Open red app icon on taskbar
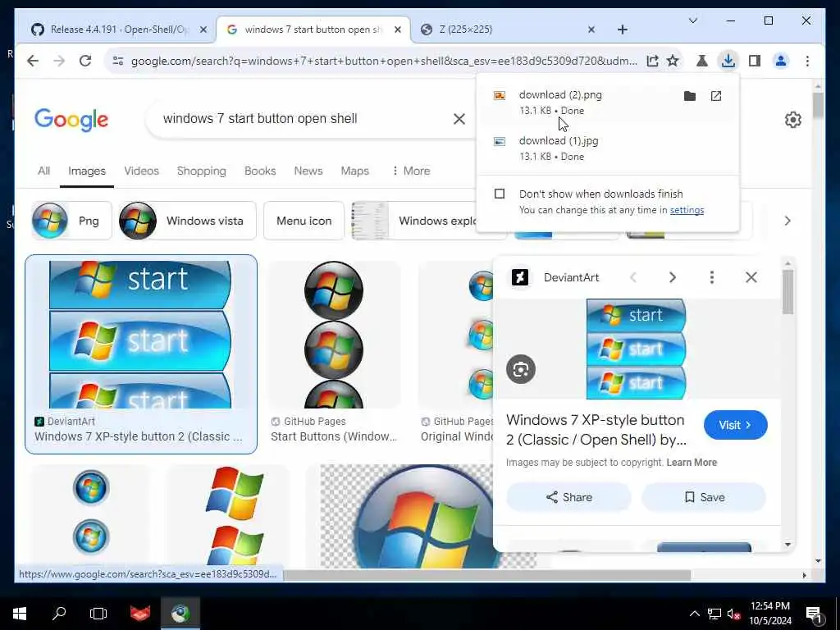840x630 pixels. pyautogui.click(x=140, y=614)
